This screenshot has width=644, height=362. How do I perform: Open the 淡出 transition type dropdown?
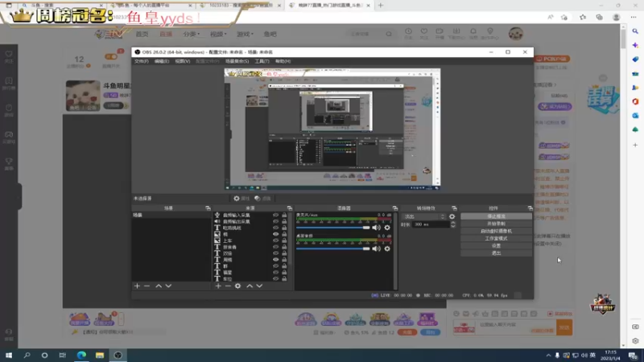[424, 216]
